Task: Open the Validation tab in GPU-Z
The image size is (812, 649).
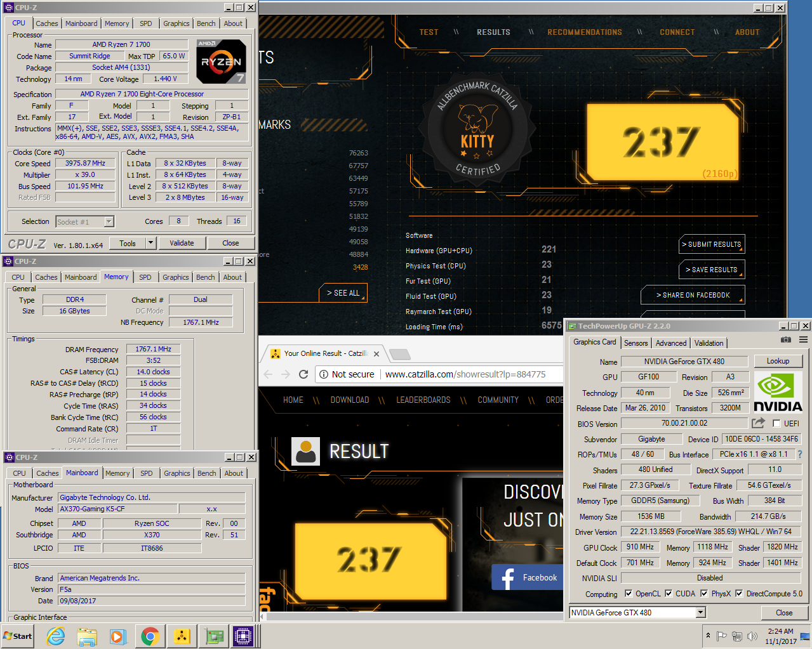Action: (x=709, y=343)
